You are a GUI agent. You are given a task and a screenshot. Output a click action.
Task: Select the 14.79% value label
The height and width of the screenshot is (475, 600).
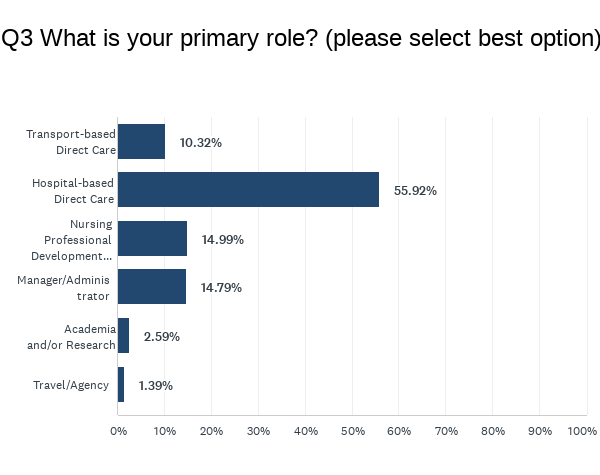point(221,288)
